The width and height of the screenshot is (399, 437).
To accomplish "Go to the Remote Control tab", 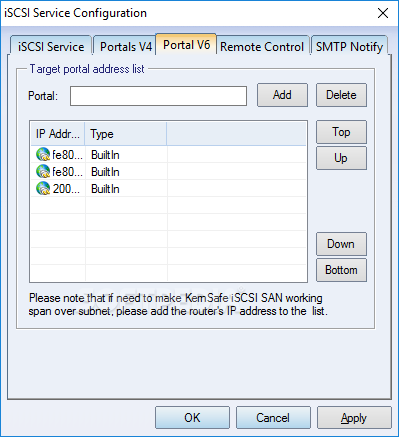I will click(262, 46).
